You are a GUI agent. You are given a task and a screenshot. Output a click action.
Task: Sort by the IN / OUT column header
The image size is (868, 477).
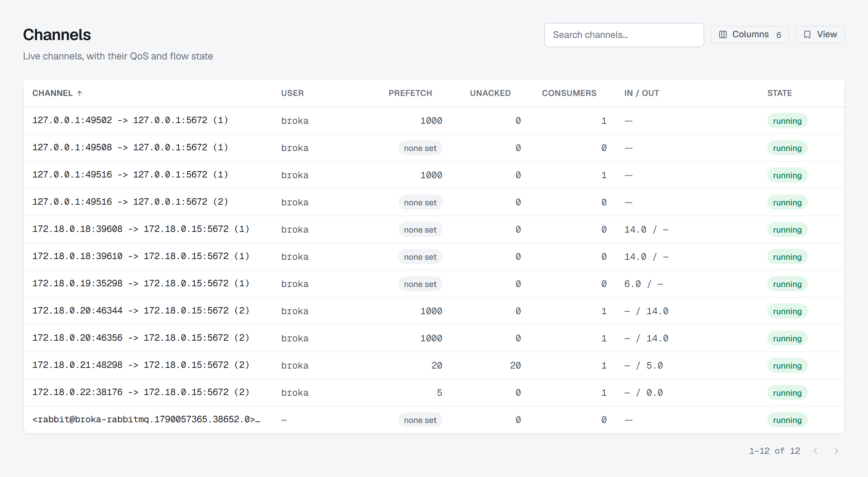click(x=642, y=93)
